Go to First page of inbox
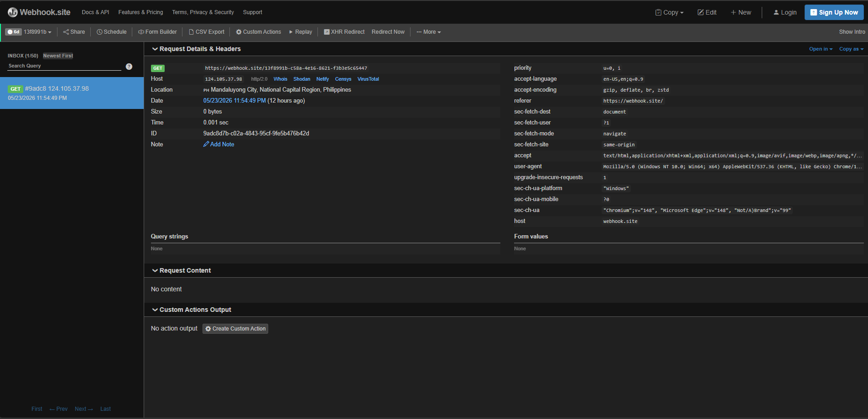868x419 pixels. pos(37,409)
